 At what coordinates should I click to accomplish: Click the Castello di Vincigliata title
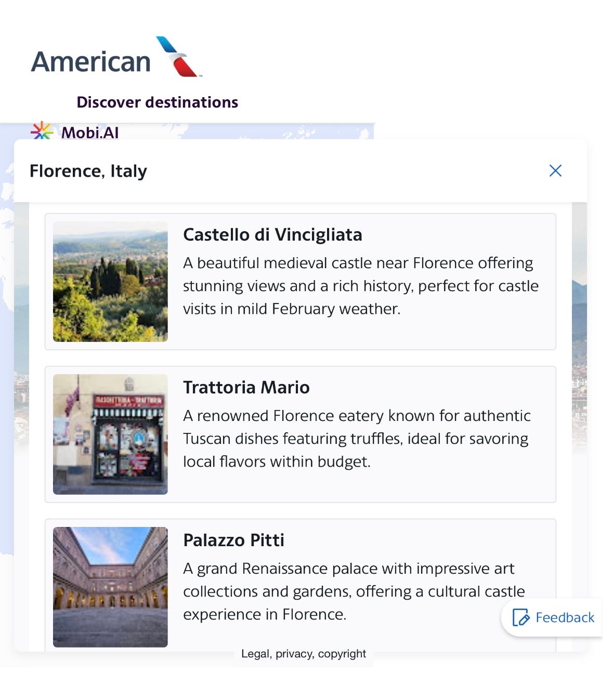tap(272, 235)
